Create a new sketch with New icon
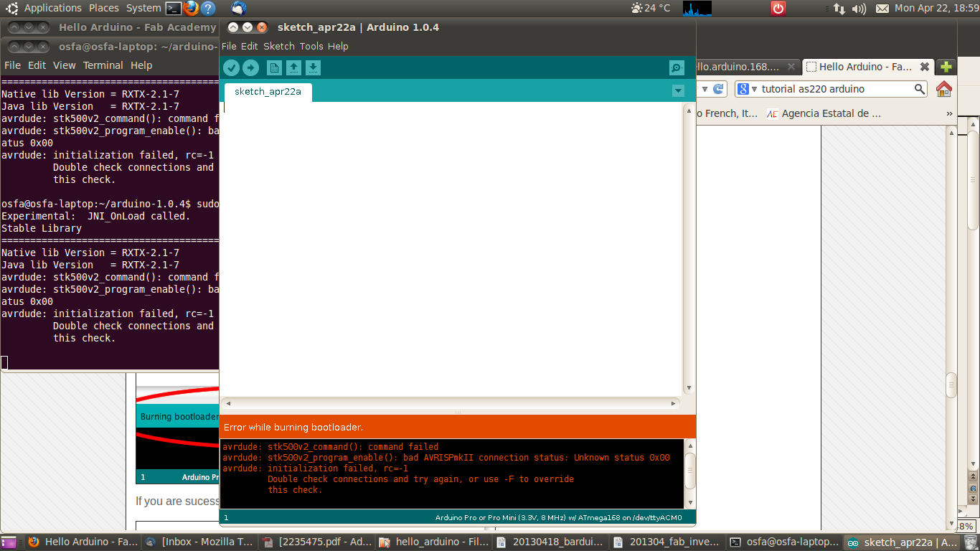Screen dimensions: 980x551 pos(274,67)
